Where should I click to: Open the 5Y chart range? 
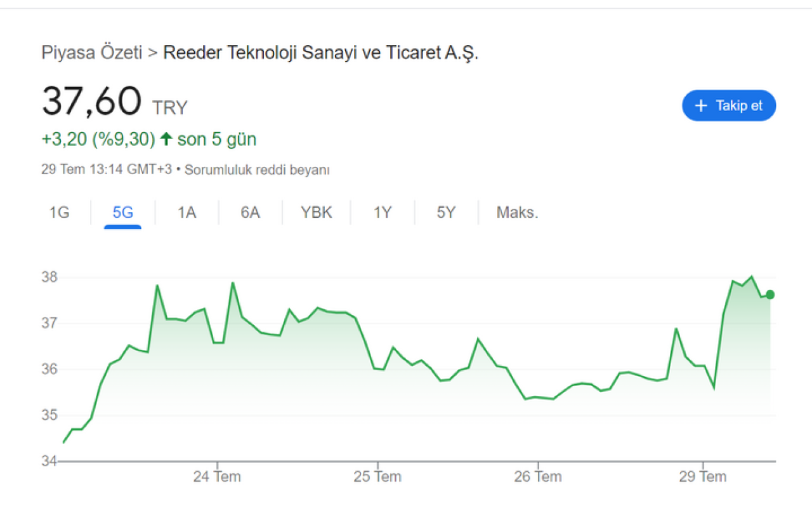pyautogui.click(x=446, y=213)
